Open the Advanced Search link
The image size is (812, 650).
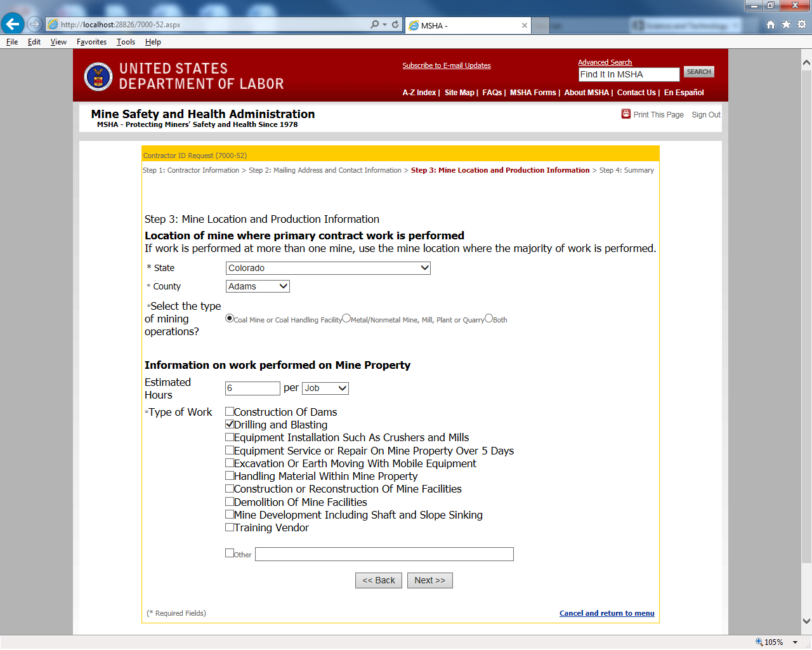pyautogui.click(x=605, y=62)
